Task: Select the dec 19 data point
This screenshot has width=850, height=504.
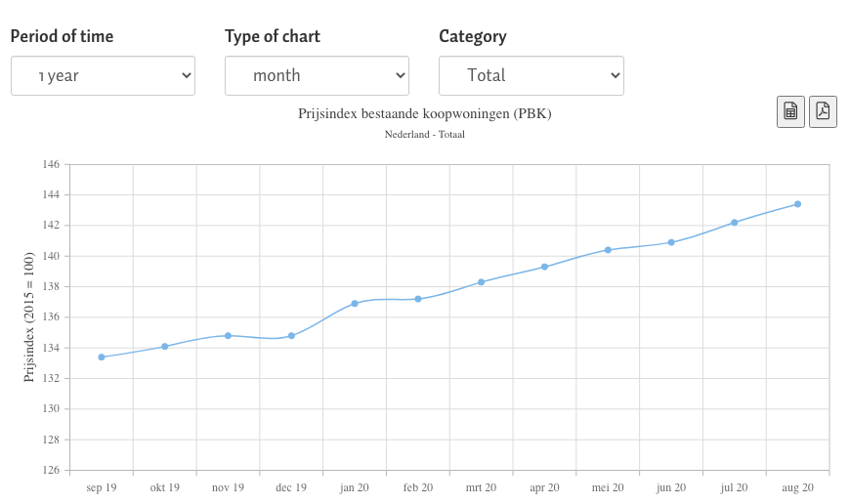Action: click(x=291, y=336)
